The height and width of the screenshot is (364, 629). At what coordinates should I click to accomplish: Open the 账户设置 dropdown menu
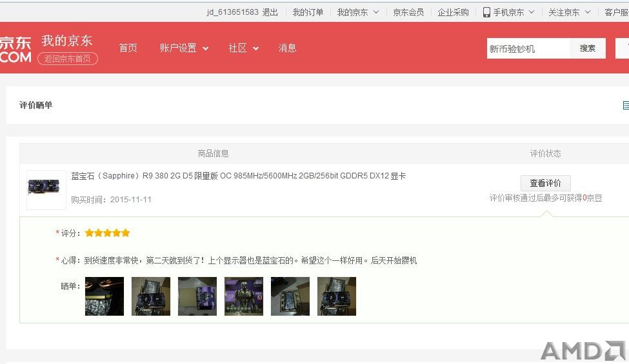184,48
